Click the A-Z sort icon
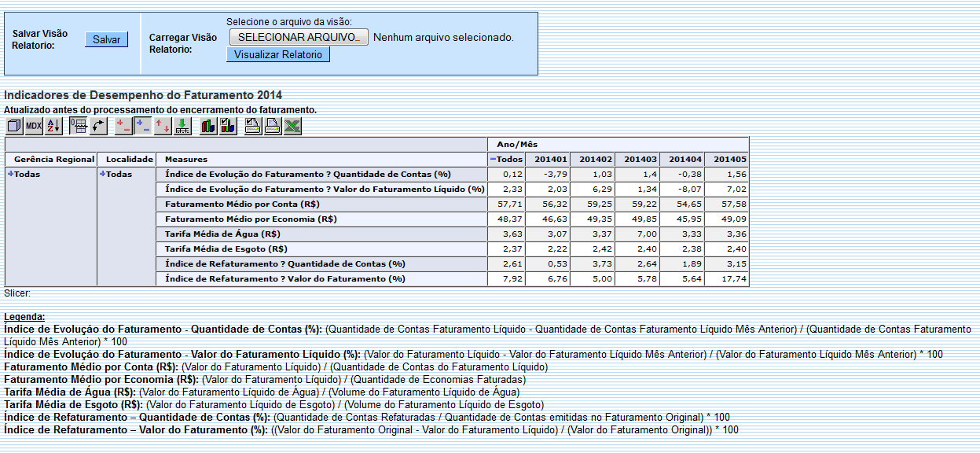Image resolution: width=980 pixels, height=453 pixels. [53, 125]
